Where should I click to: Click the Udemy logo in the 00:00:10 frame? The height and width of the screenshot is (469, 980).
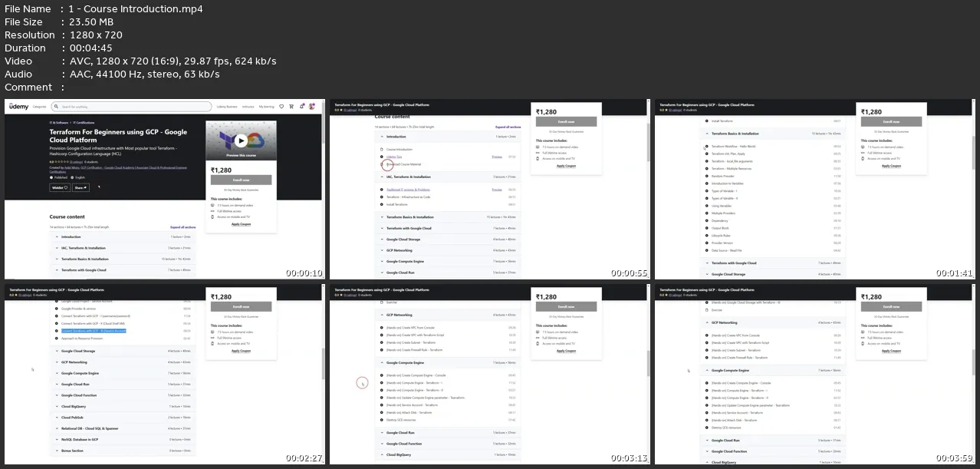tap(19, 107)
